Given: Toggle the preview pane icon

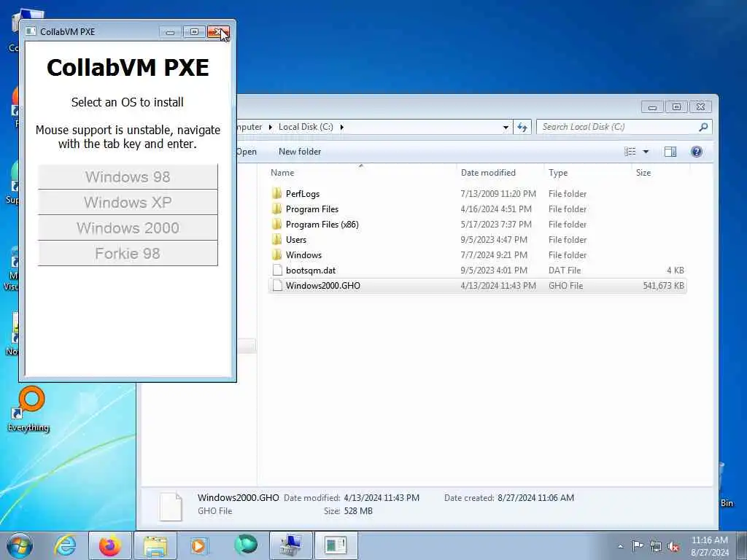Looking at the screenshot, I should (x=670, y=152).
